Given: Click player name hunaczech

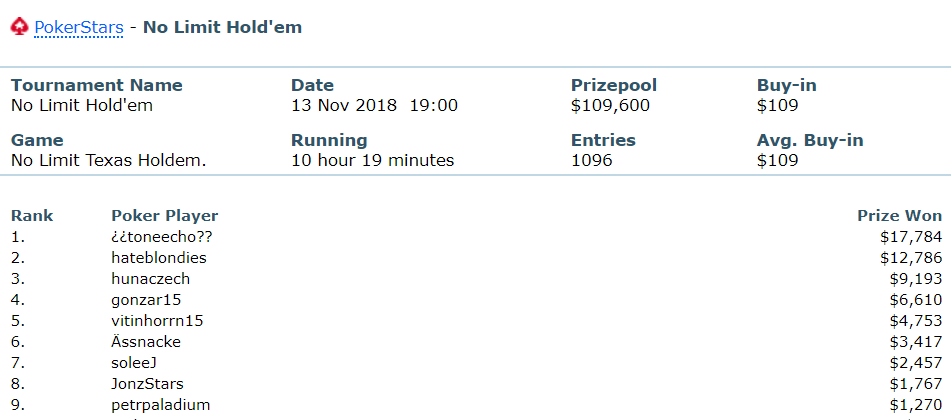Looking at the screenshot, I should click(151, 279).
